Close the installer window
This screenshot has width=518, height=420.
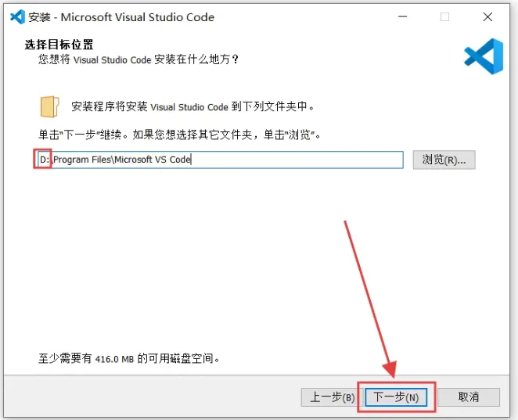pyautogui.click(x=487, y=17)
